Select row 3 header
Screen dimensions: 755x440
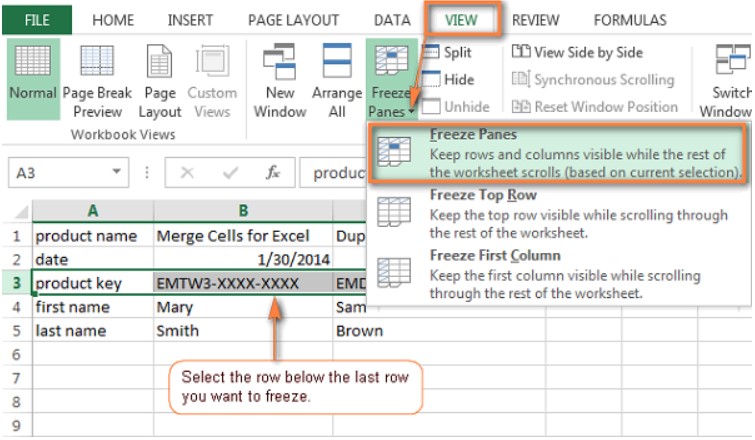point(17,283)
